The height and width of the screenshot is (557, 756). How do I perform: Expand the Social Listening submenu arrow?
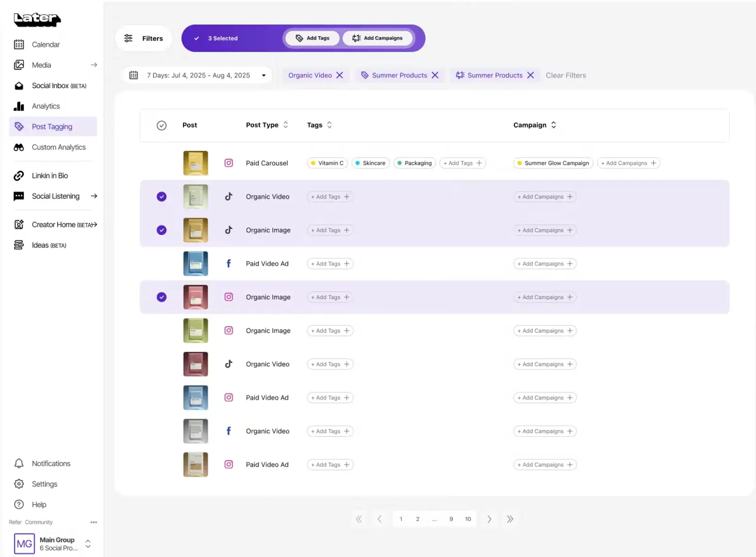click(x=94, y=196)
